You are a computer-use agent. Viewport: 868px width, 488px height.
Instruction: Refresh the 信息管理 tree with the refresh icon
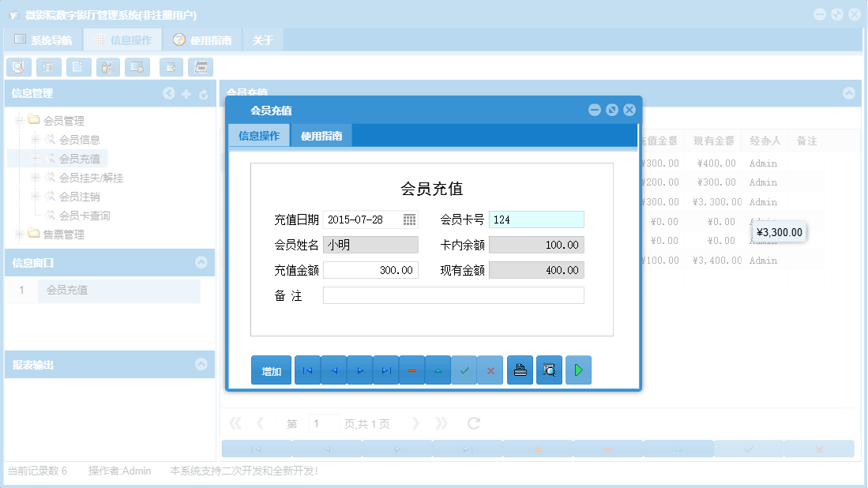[204, 93]
